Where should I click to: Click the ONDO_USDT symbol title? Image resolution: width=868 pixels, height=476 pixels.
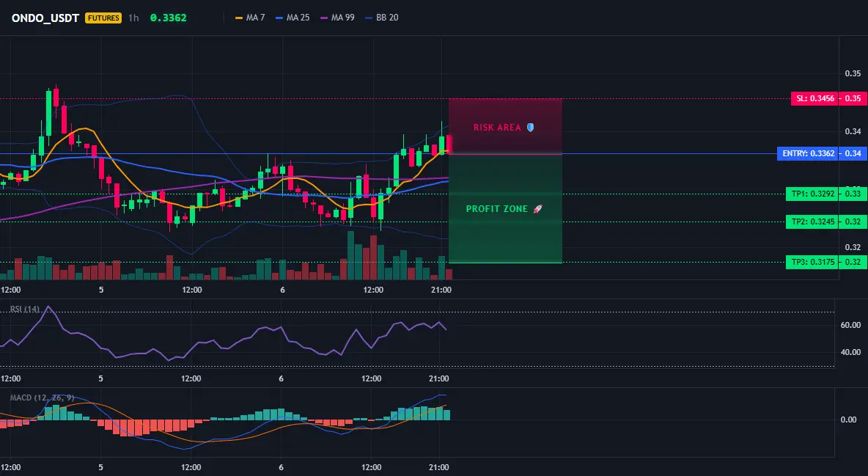[x=45, y=18]
